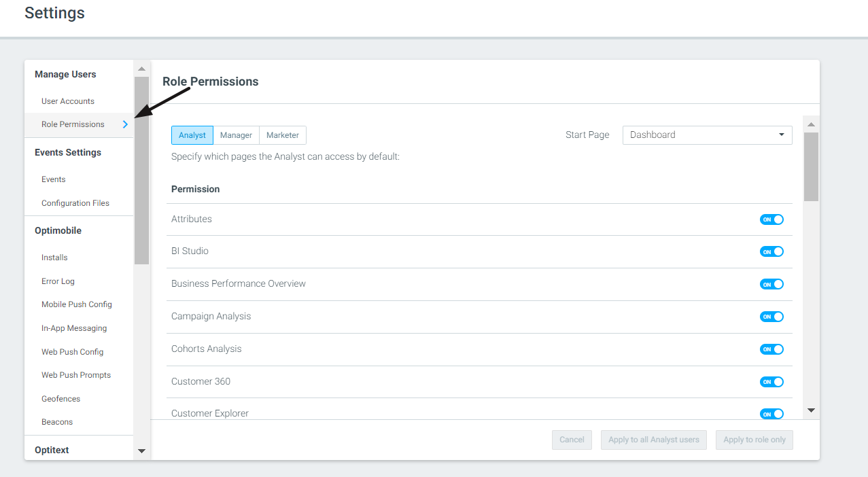This screenshot has width=868, height=477.
Task: Click the Permission column header
Action: (196, 189)
